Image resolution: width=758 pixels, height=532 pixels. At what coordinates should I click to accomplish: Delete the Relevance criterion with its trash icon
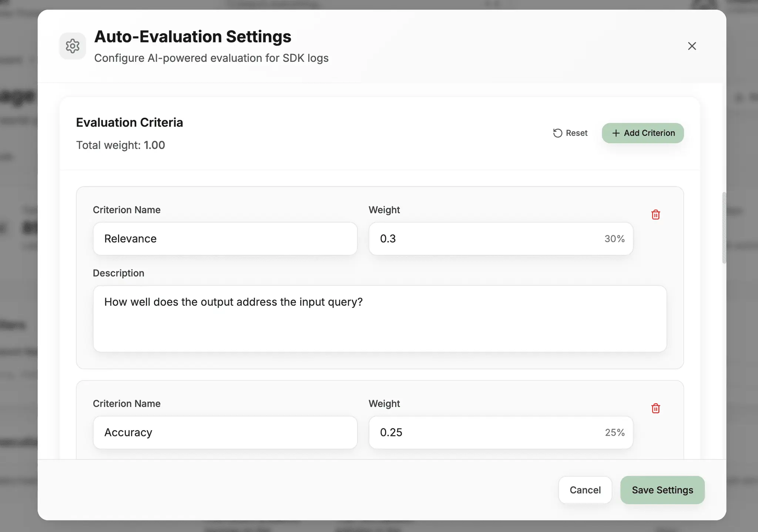point(655,215)
